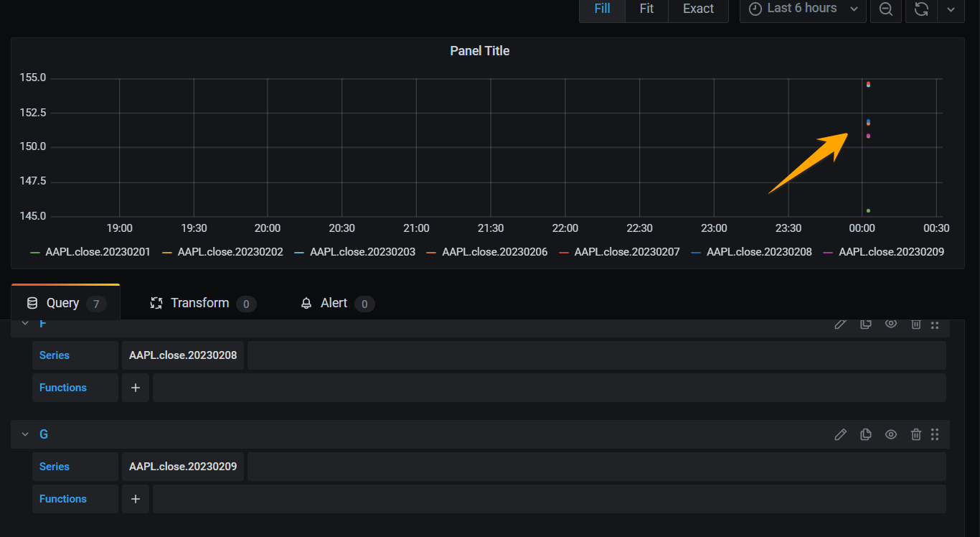Select the AAPL.close.20230209 series segment
The height and width of the screenshot is (537, 980).
point(183,467)
